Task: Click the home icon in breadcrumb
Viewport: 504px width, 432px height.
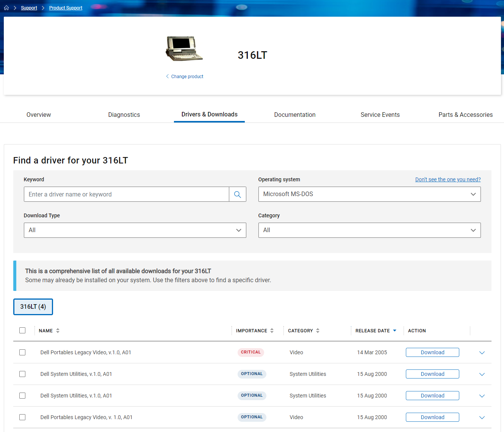Action: [x=6, y=8]
